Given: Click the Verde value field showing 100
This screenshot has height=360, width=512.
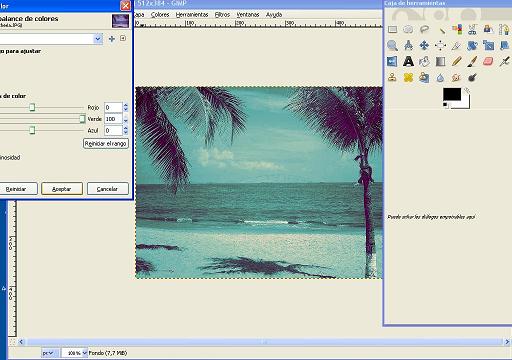Looking at the screenshot, I should click(113, 119).
